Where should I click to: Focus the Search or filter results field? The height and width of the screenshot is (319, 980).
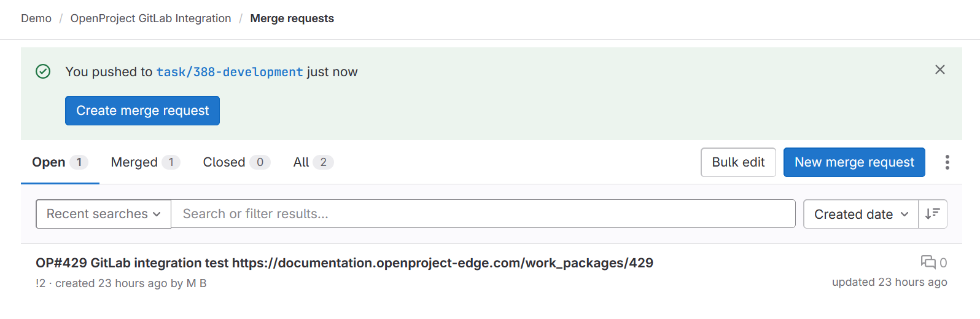pyautogui.click(x=483, y=214)
